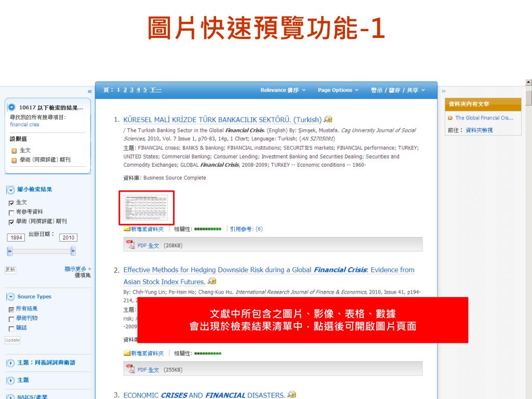Click folder icon to add result 2 to folder

point(127,353)
